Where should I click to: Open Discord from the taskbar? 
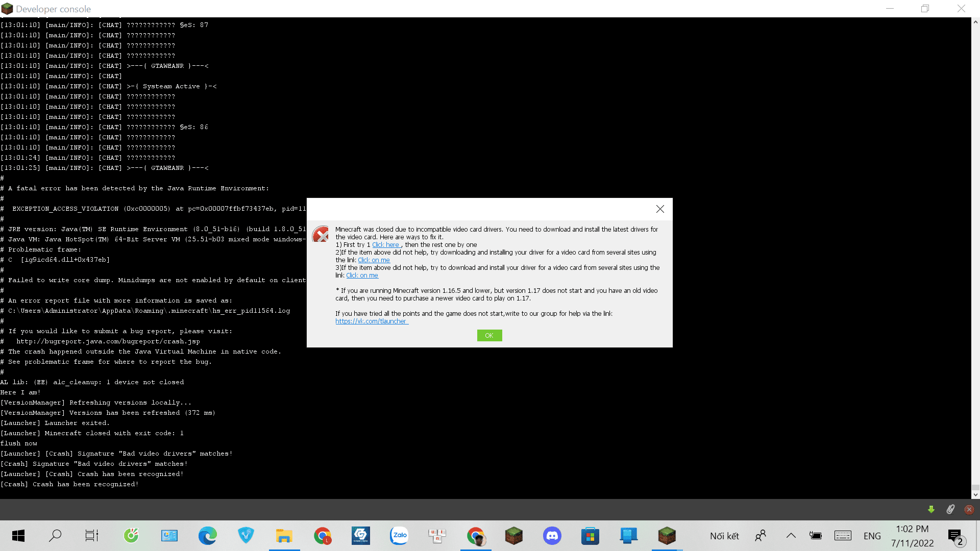(552, 536)
